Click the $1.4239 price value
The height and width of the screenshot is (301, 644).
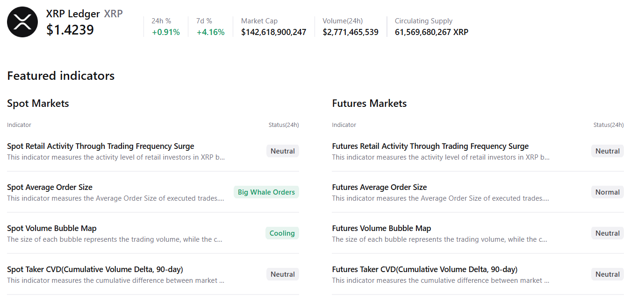[70, 30]
